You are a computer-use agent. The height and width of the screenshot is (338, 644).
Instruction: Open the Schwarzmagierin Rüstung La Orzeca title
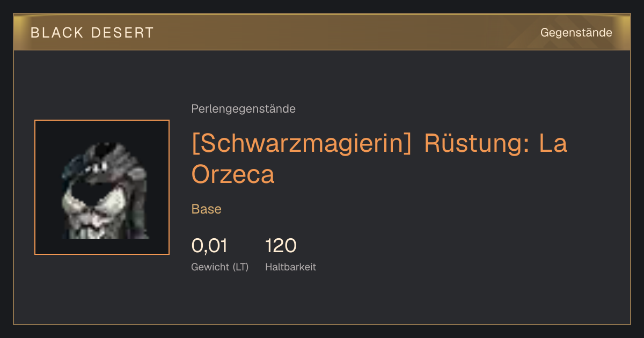[x=379, y=159]
